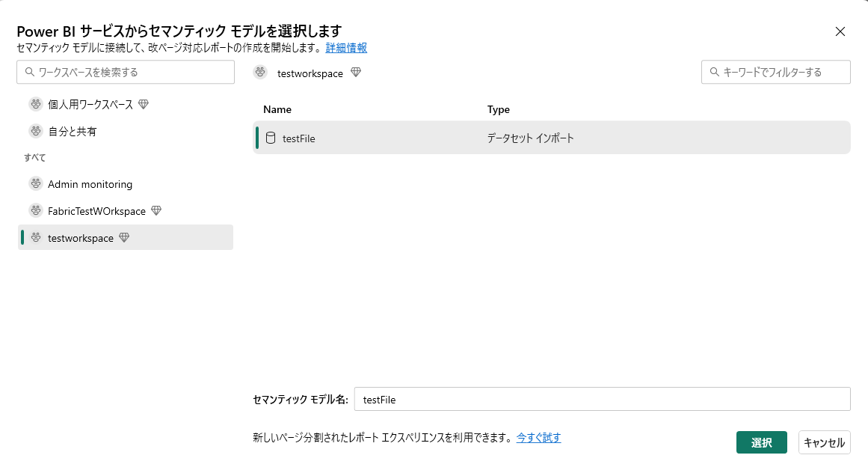Click the personal workspace people icon

tap(36, 104)
